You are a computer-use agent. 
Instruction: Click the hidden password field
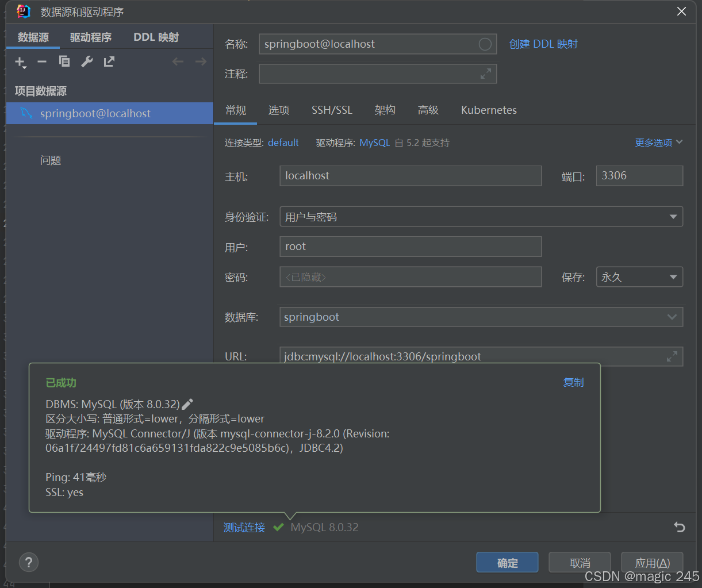pos(411,277)
